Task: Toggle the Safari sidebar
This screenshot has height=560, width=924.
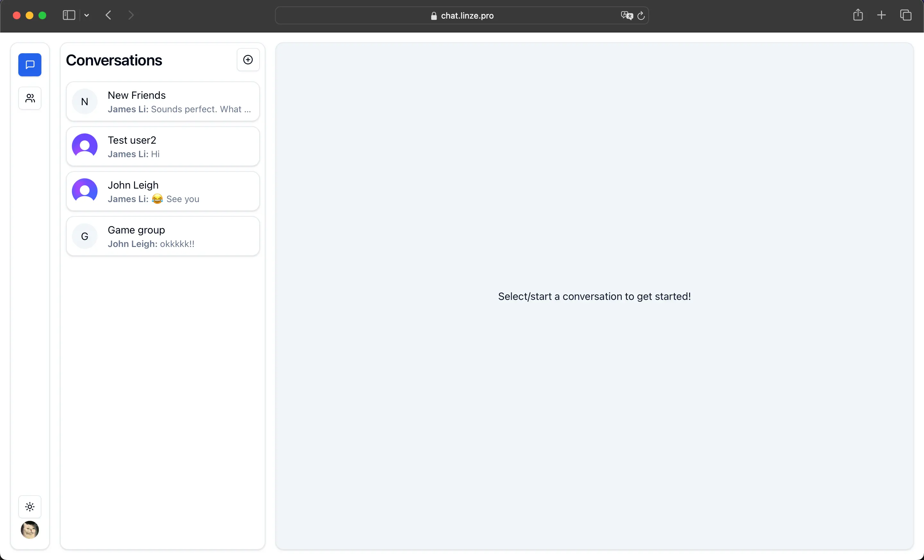Action: coord(69,15)
